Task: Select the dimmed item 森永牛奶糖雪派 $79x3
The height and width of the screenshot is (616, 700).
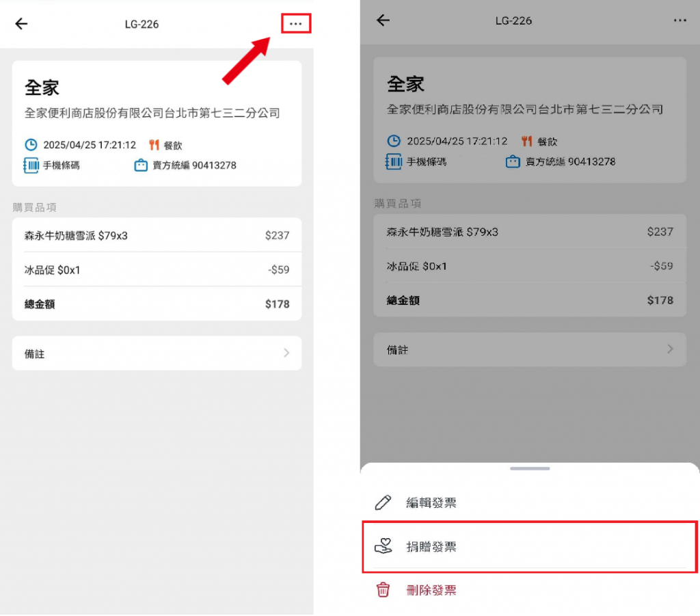Action: tap(442, 232)
